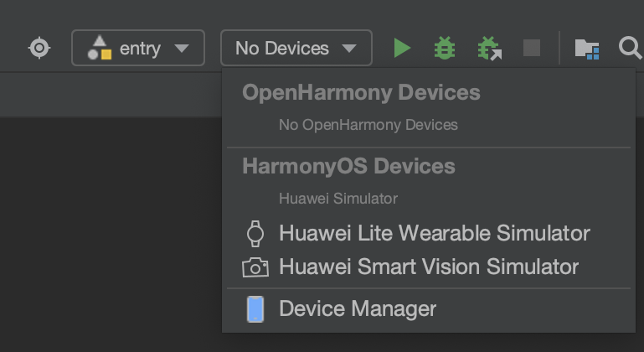Screen dimensions: 644x352
Task: Click the OpenHarmony Devices section header
Action: coord(361,92)
